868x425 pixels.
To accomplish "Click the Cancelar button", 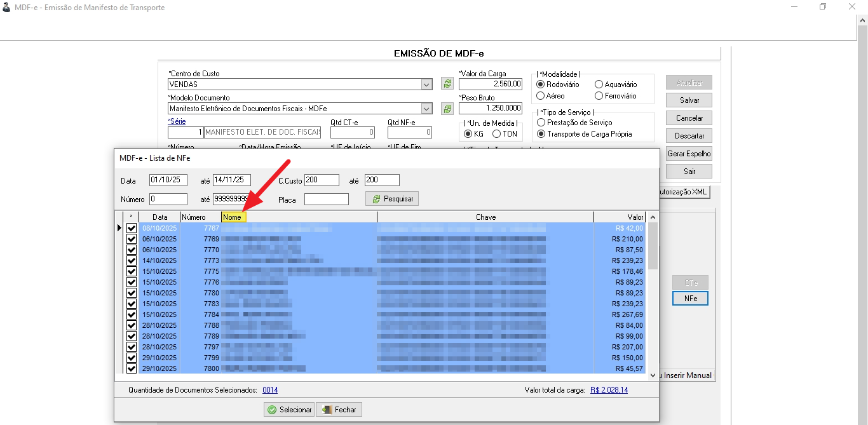I will [x=689, y=118].
